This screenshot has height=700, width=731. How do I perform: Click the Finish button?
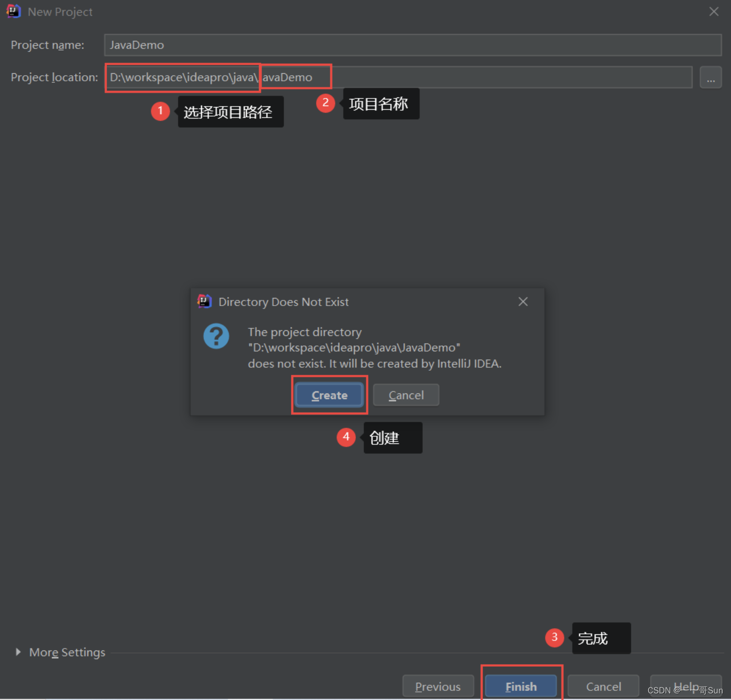click(521, 686)
